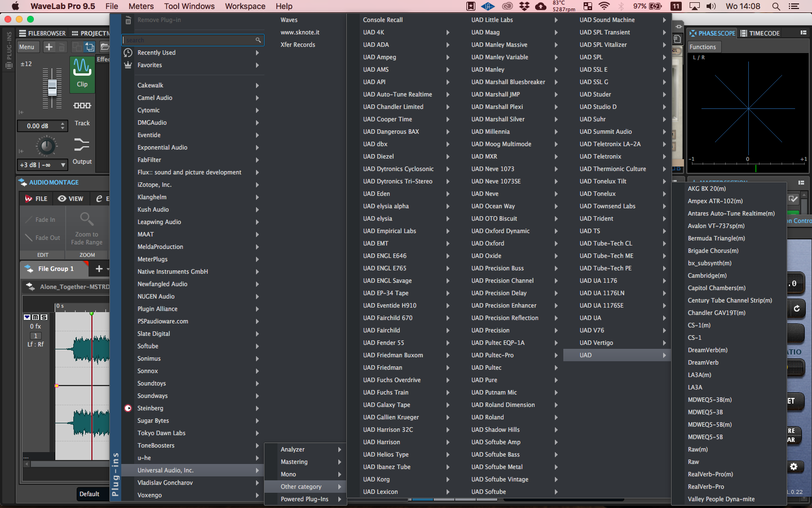This screenshot has width=812, height=508.
Task: Click the green playhead marker on timeline
Action: pos(91,313)
